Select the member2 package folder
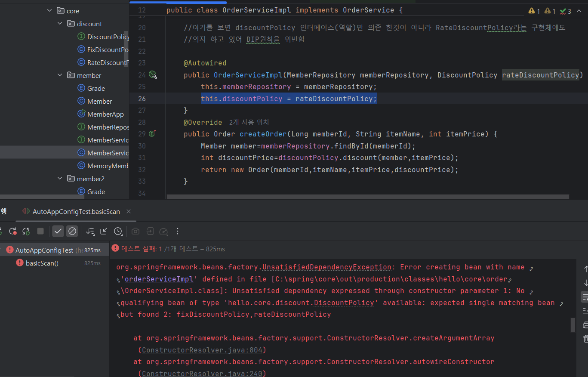 click(x=86, y=179)
